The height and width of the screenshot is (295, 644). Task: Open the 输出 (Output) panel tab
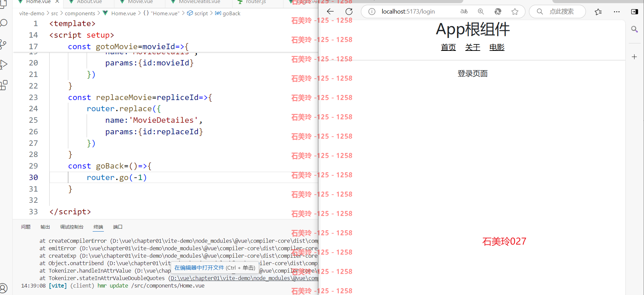[45, 227]
